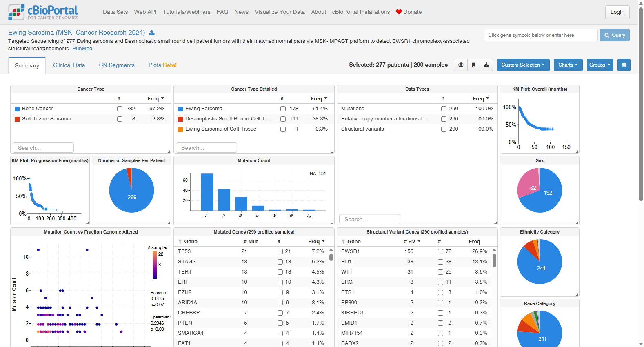Open the Groups dropdown

(x=600, y=65)
